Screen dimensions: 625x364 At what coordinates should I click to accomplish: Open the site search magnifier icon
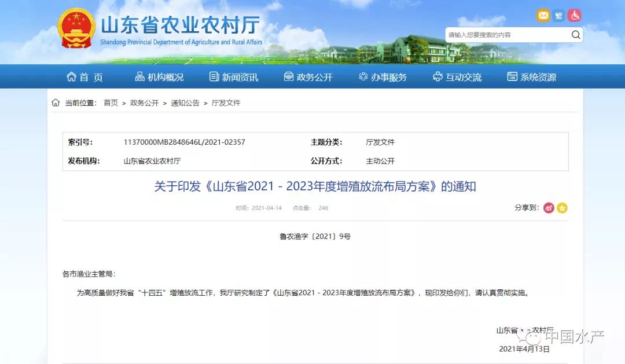point(576,35)
